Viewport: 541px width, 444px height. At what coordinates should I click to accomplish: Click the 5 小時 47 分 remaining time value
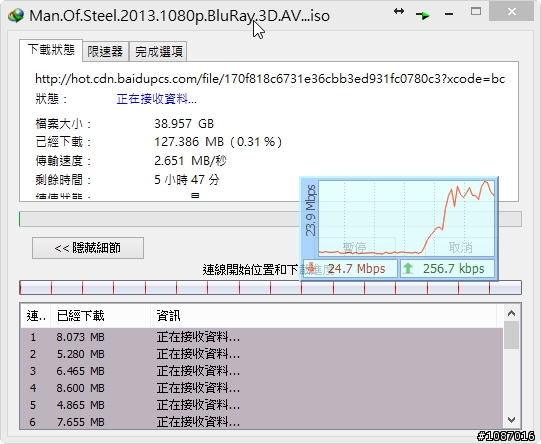pos(187,179)
